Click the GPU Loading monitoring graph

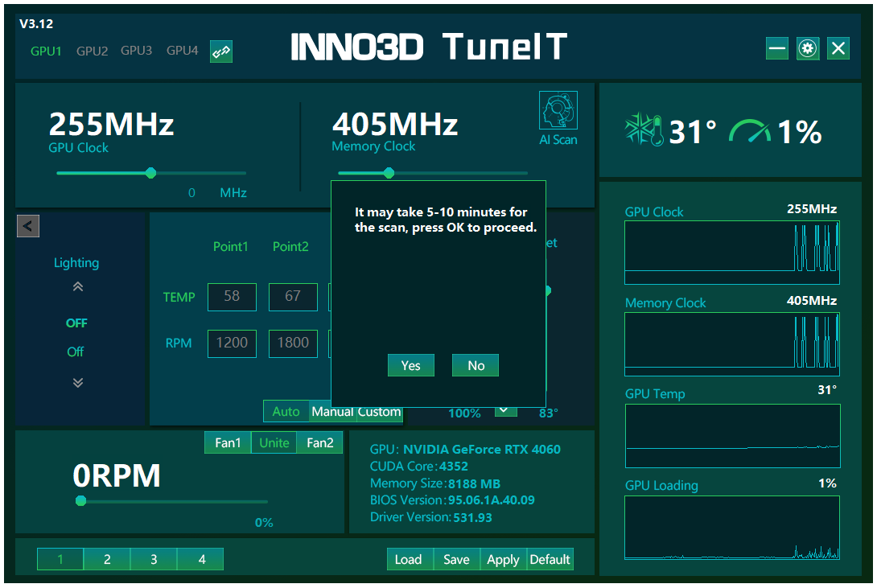click(732, 528)
